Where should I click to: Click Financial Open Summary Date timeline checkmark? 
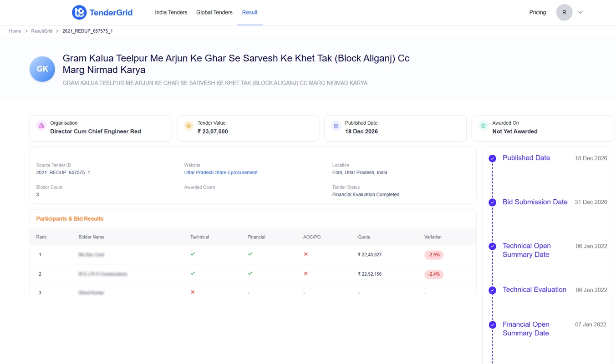[492, 325]
